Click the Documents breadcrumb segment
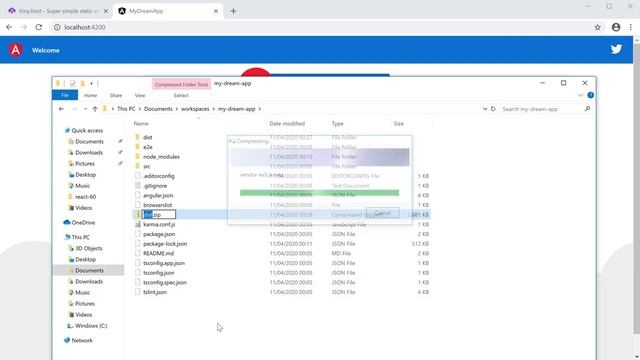This screenshot has height=360, width=640. tap(158, 109)
